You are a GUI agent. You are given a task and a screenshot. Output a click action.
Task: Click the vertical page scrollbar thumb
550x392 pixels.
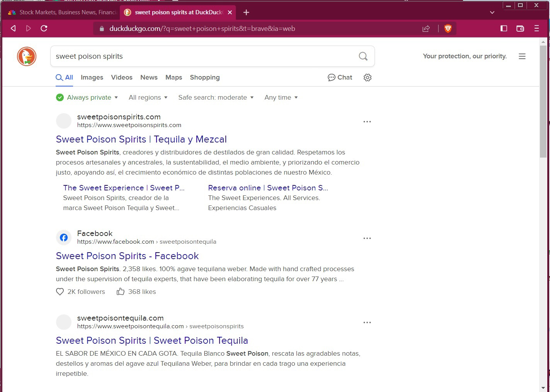(543, 100)
